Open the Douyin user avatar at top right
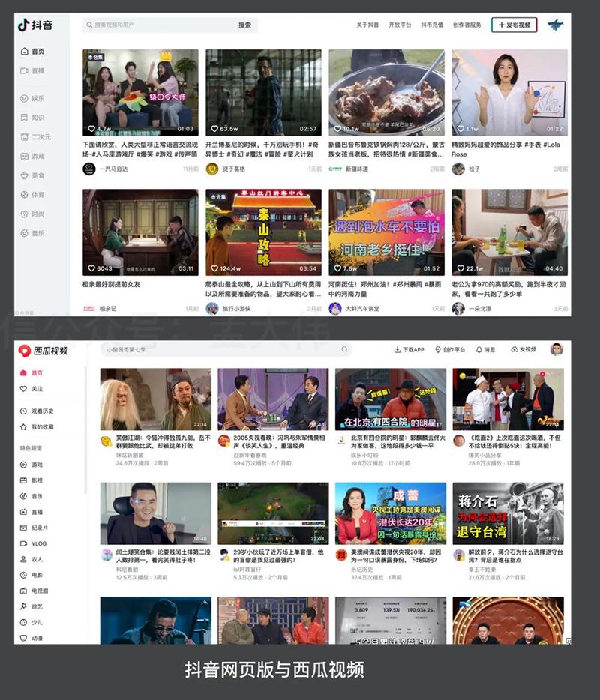This screenshot has width=600, height=700. tap(556, 25)
